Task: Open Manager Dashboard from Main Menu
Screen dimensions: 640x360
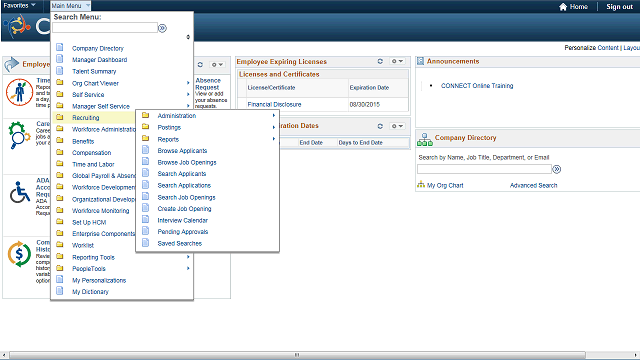Action: tap(100, 60)
